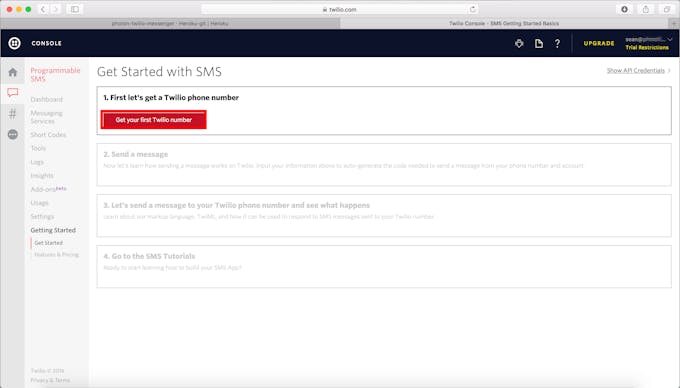This screenshot has height=388, width=680.
Task: Click the Safari address bar
Action: pyautogui.click(x=340, y=9)
